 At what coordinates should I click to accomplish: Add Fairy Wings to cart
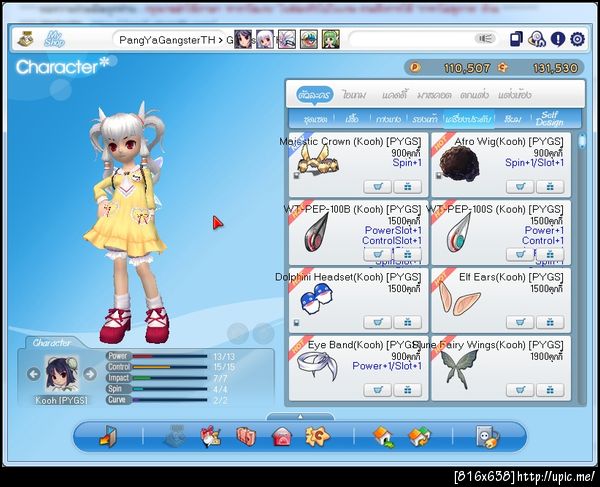[x=520, y=390]
